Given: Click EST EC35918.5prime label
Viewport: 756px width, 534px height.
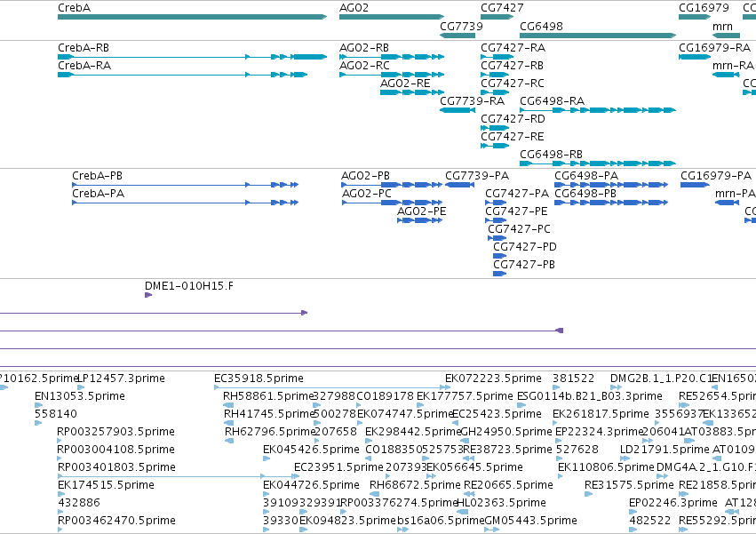Looking at the screenshot, I should (x=259, y=379).
